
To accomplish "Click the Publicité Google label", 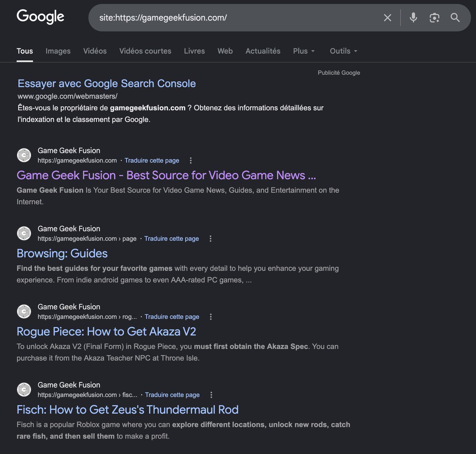I will [x=339, y=73].
